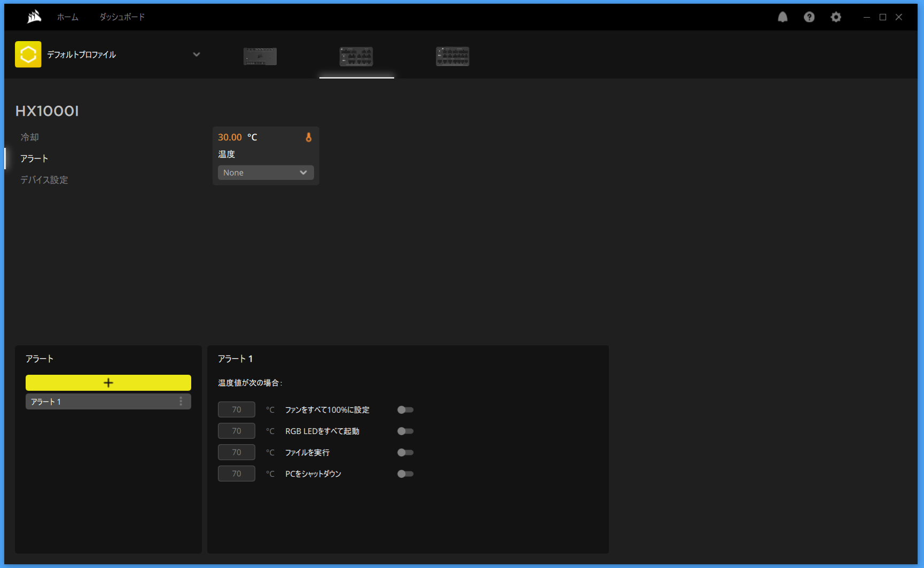Viewport: 924px width, 568px height.
Task: Select the first device thumbnail
Action: pos(260,56)
